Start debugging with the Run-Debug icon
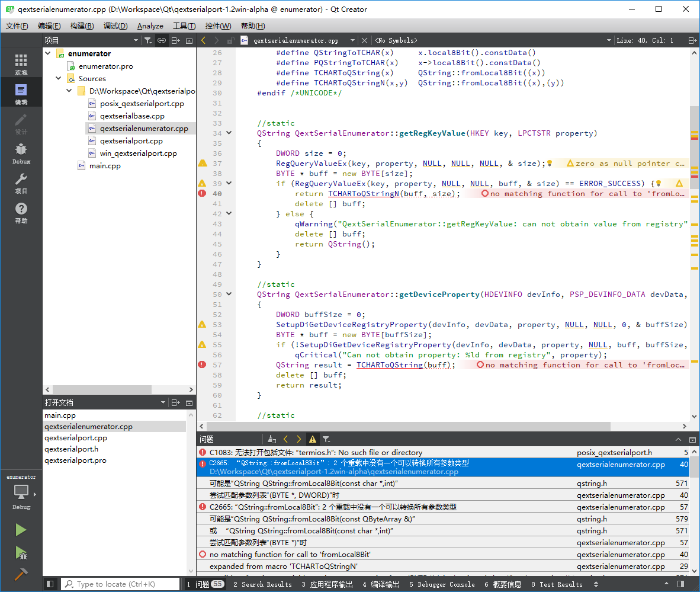The height and width of the screenshot is (592, 700). tap(21, 553)
